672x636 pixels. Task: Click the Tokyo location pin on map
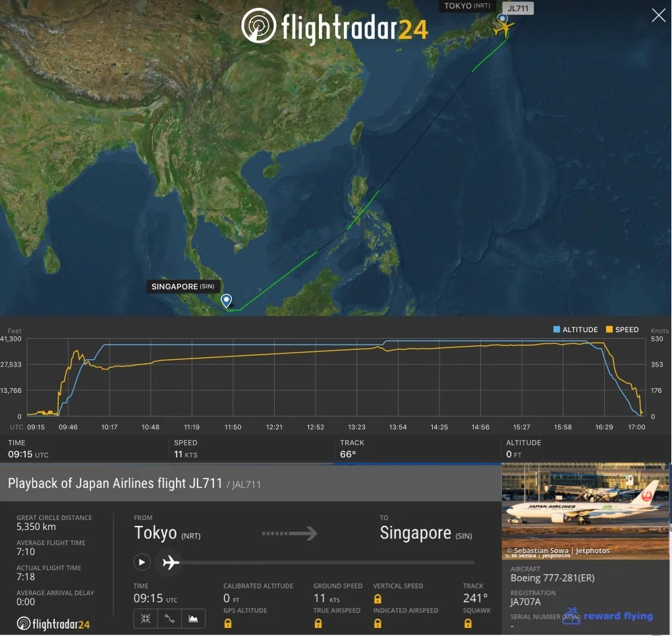[x=502, y=19]
